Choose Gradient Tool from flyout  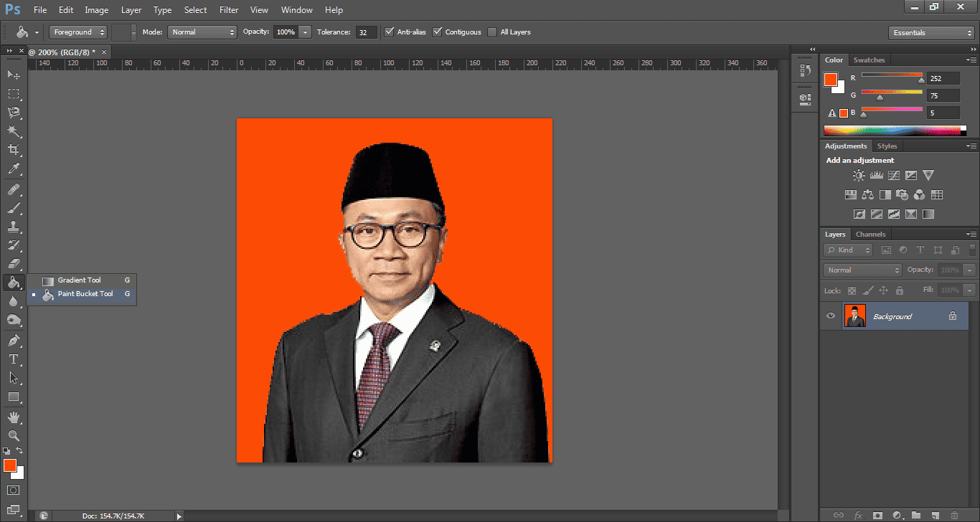(x=79, y=280)
